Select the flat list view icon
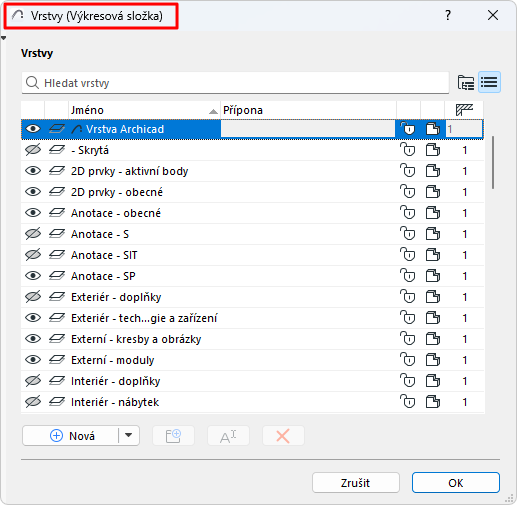517x505 pixels. pos(489,82)
